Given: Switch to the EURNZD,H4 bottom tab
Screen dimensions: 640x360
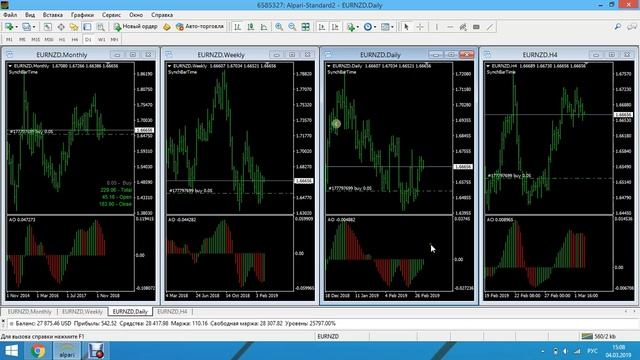Looking at the screenshot, I should point(172,311).
